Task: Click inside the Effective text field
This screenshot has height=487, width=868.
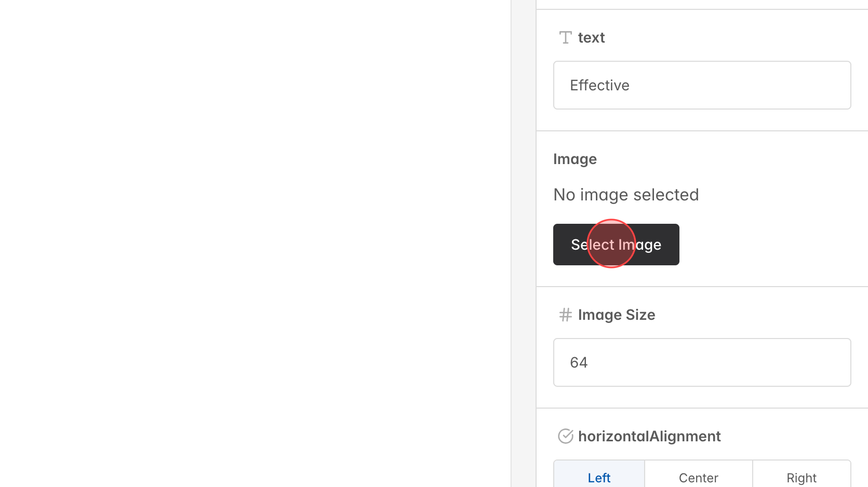Action: point(701,85)
